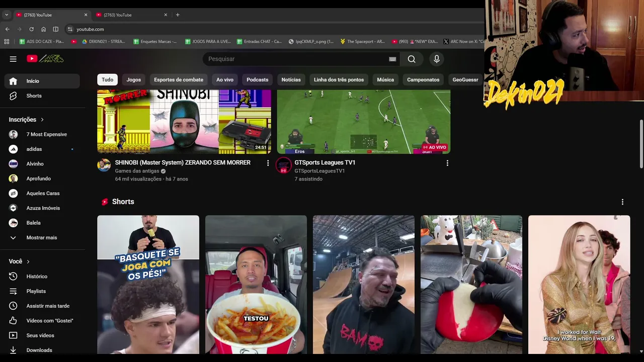Open the Shorts shelf options menu
The image size is (644, 362).
point(622,202)
